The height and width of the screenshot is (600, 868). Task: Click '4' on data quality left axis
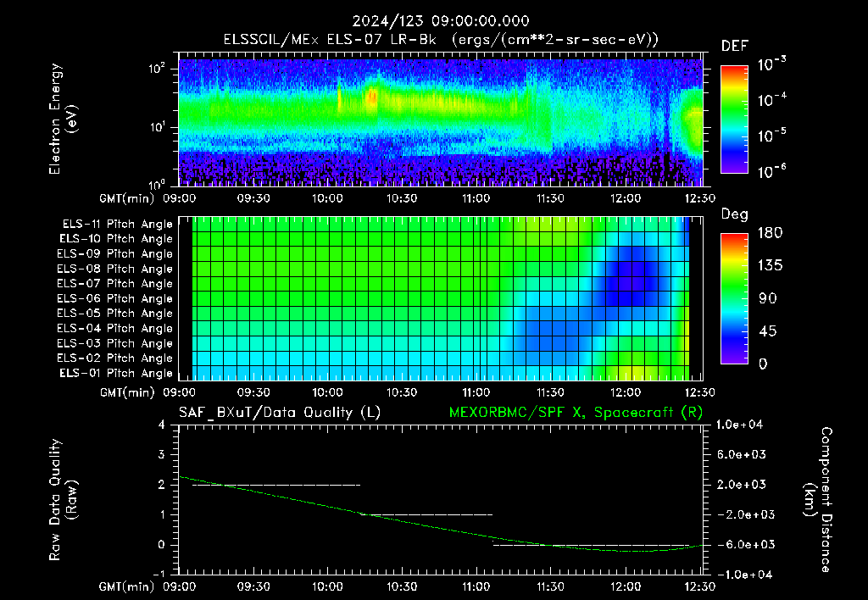162,425
